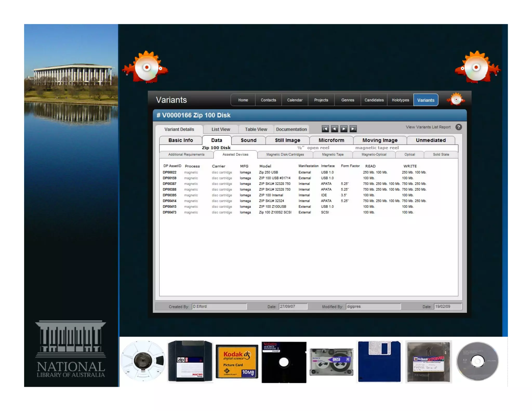Click the small CD mascot icon beside Variants
This screenshot has width=532, height=411.
(456, 100)
